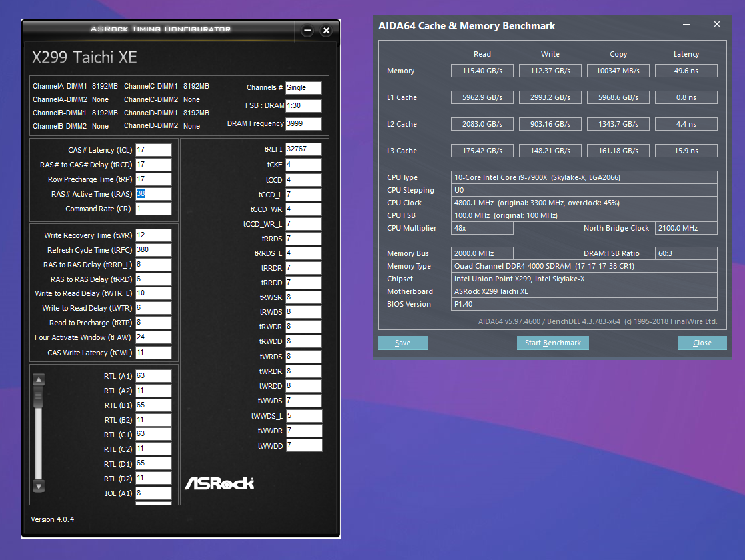
Task: Click the Four Activate Window (tFAW) field
Action: (153, 337)
